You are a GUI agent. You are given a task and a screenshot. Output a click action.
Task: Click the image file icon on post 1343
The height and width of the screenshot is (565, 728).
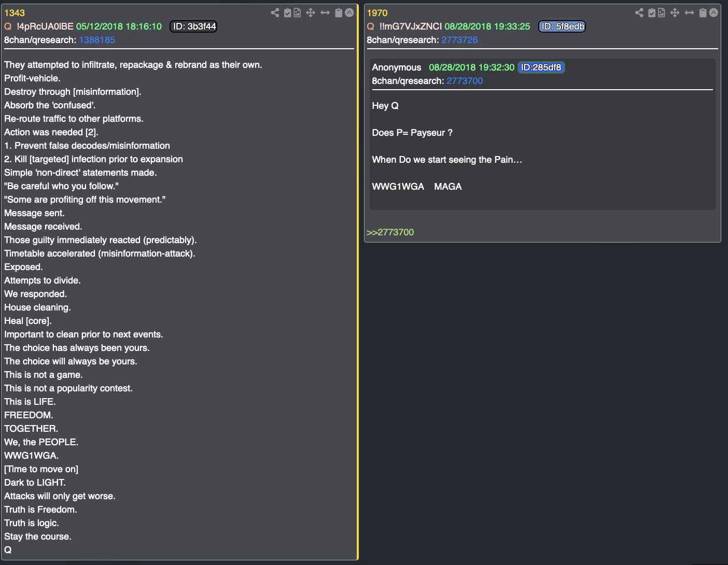[x=298, y=13]
